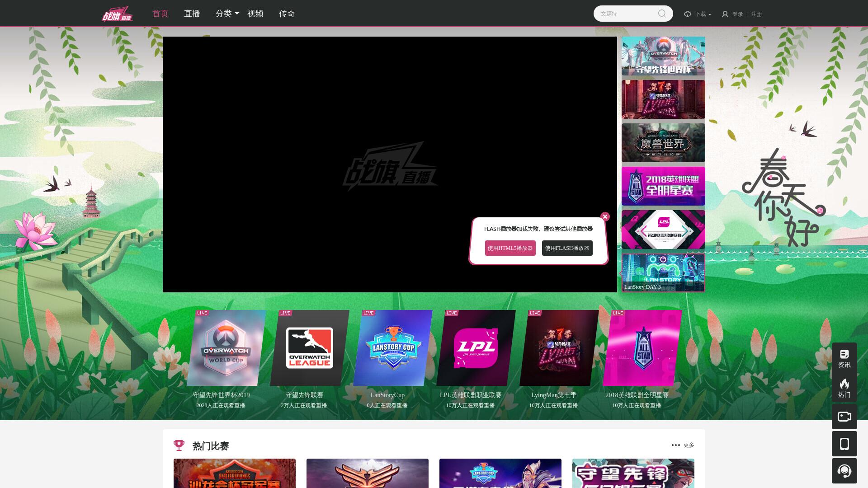The height and width of the screenshot is (488, 868).
Task: Click the LPL英雄联盟职业联赛 title text
Action: coord(471,395)
